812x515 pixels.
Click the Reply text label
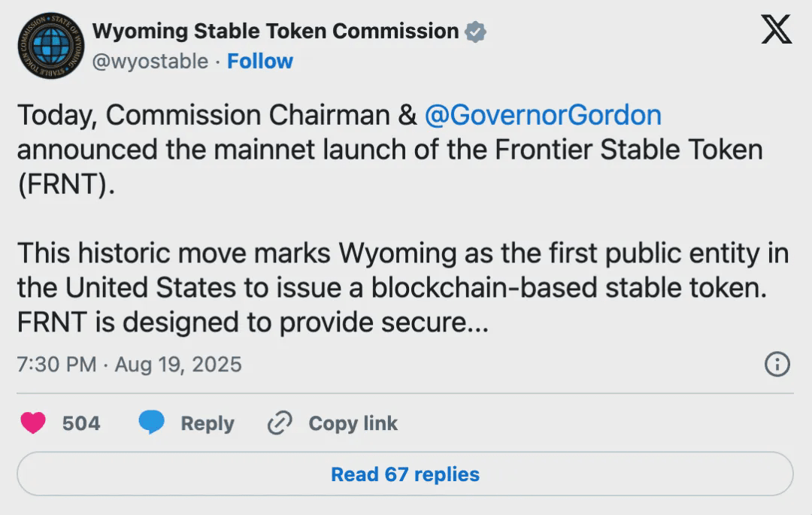click(x=208, y=423)
